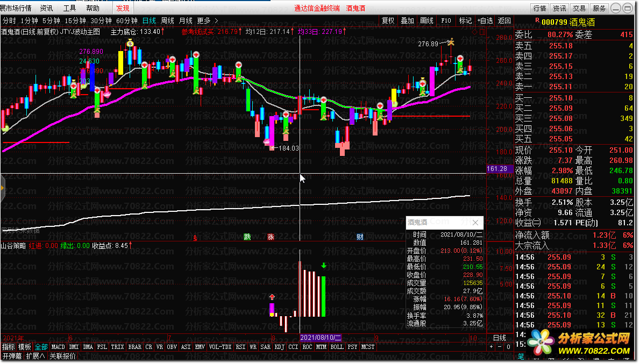This screenshot has width=640, height=364.
Task: Click the split-window icon above the price axis
Action: tap(482, 31)
